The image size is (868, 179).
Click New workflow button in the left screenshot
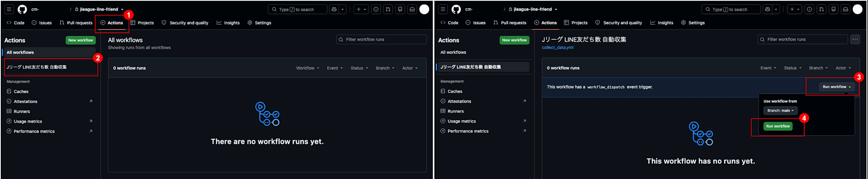click(x=80, y=40)
